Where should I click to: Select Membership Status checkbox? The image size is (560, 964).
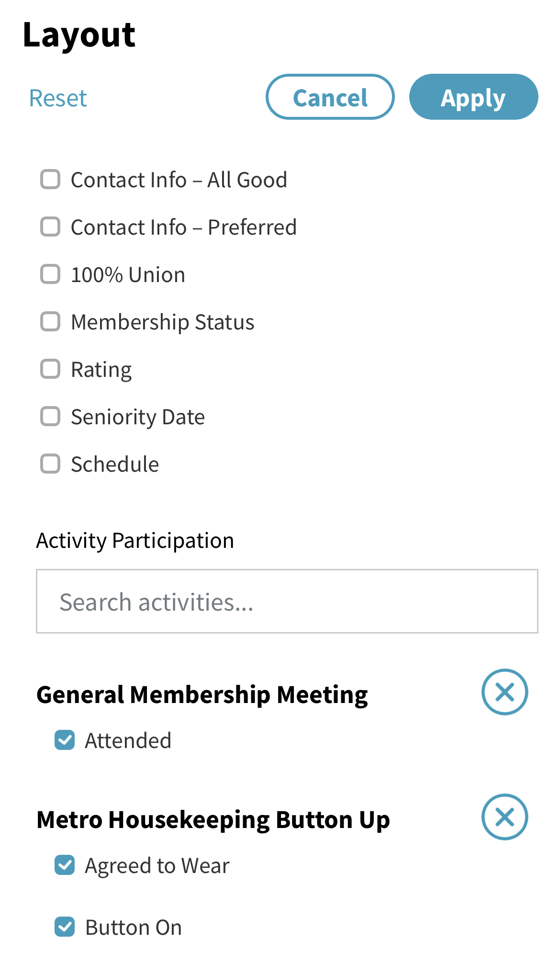[50, 322]
